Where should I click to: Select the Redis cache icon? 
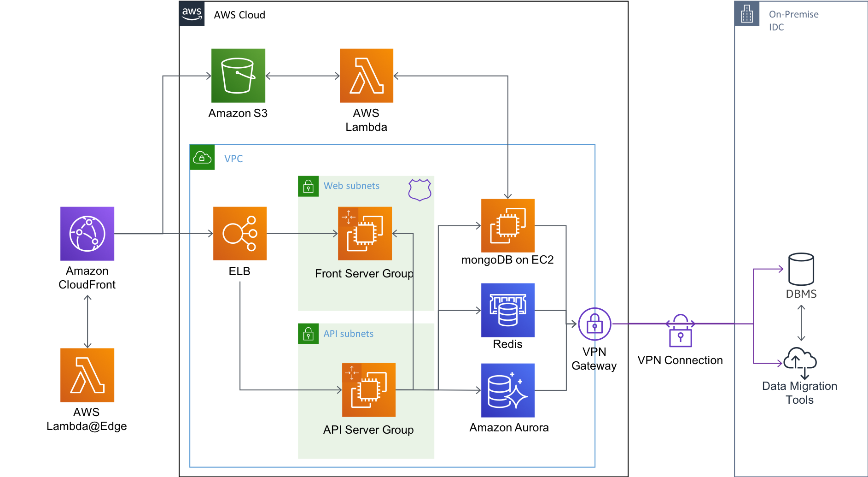pyautogui.click(x=508, y=310)
